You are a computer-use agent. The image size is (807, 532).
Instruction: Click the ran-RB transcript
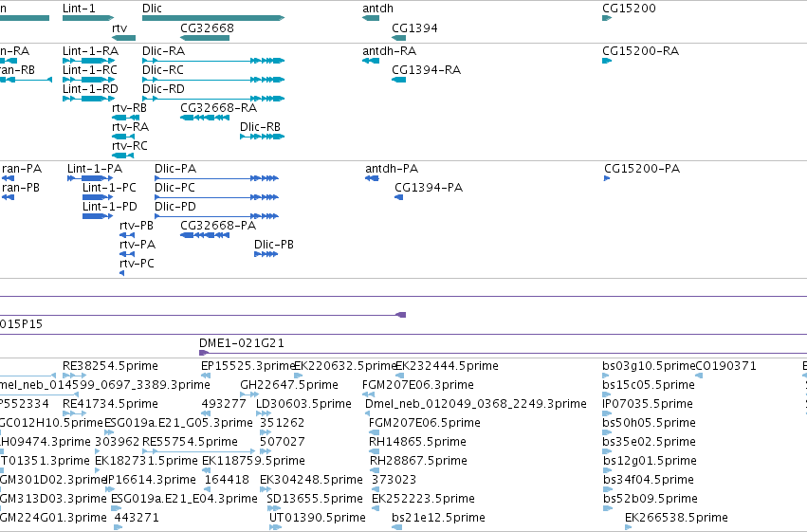click(26, 80)
